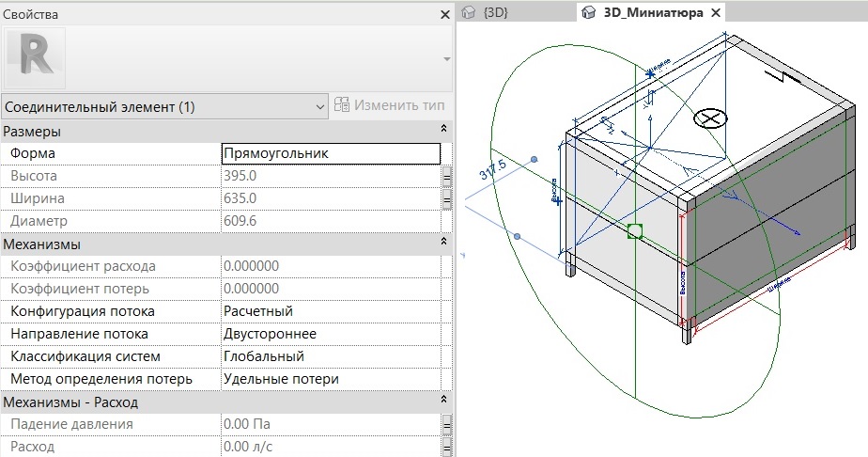Click the Revit family type thumbnail

(x=36, y=57)
